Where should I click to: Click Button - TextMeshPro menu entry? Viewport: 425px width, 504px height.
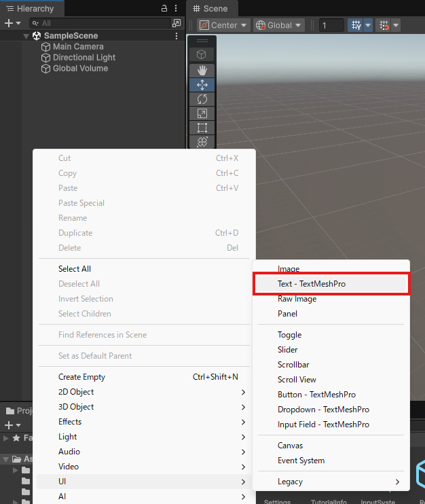tap(316, 395)
